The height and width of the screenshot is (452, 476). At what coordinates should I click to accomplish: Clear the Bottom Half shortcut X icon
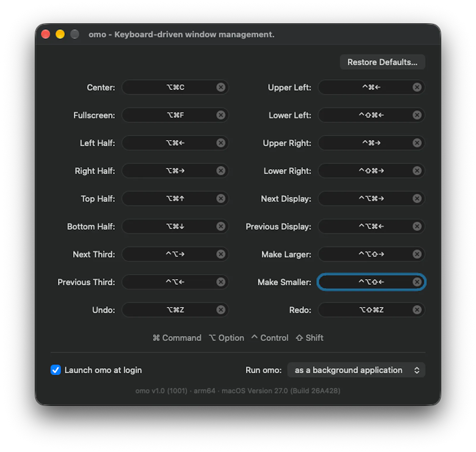click(221, 226)
